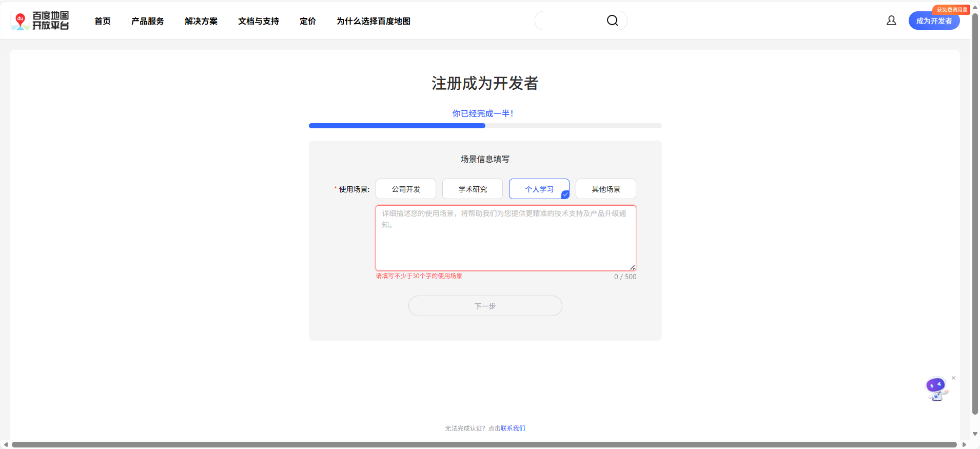Go to the 首页 nav item
This screenshot has height=449, width=980.
pyautogui.click(x=103, y=21)
